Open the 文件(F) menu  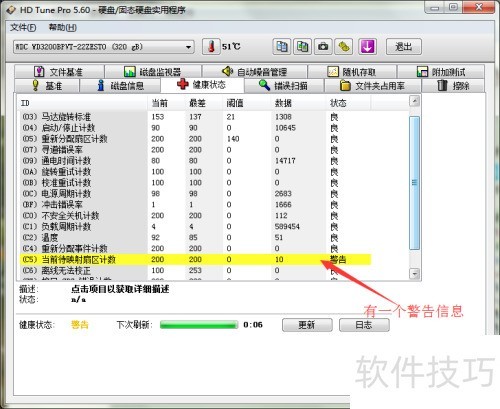point(23,27)
